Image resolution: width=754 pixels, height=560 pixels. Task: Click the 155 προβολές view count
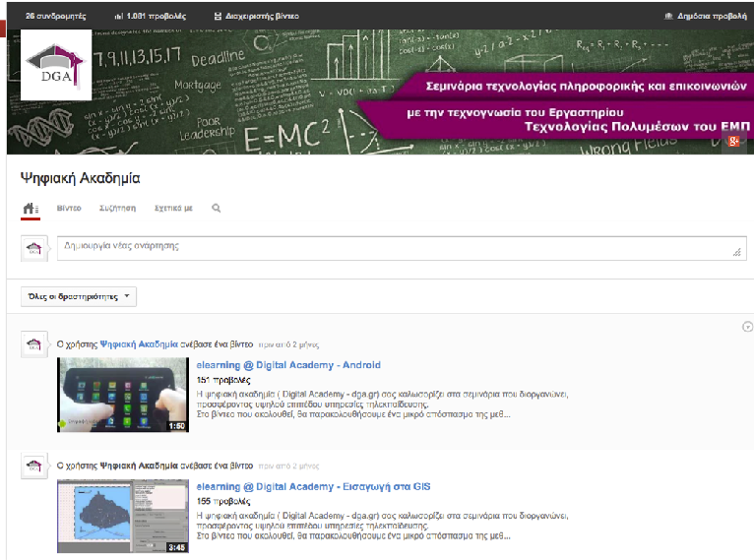223,501
